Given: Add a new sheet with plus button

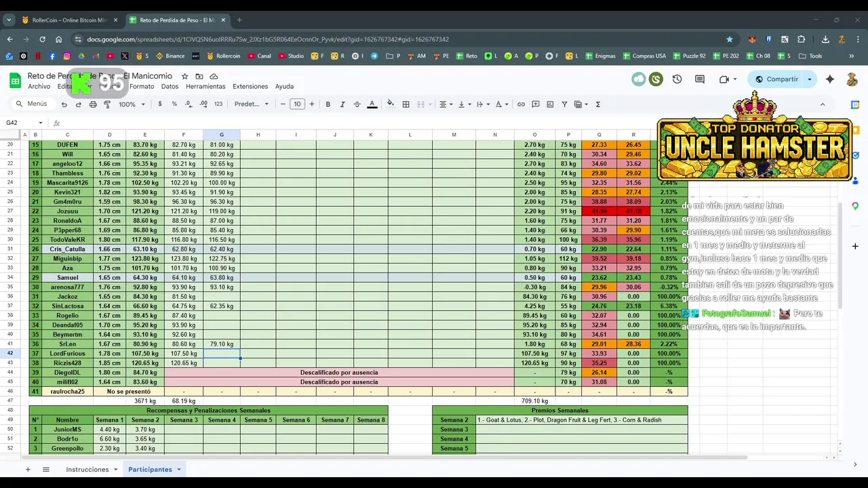Looking at the screenshot, I should point(28,469).
